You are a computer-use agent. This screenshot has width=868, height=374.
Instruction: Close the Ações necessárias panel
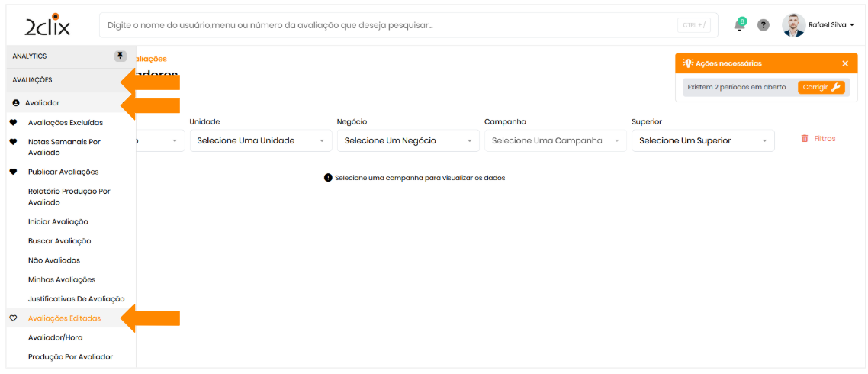(845, 63)
